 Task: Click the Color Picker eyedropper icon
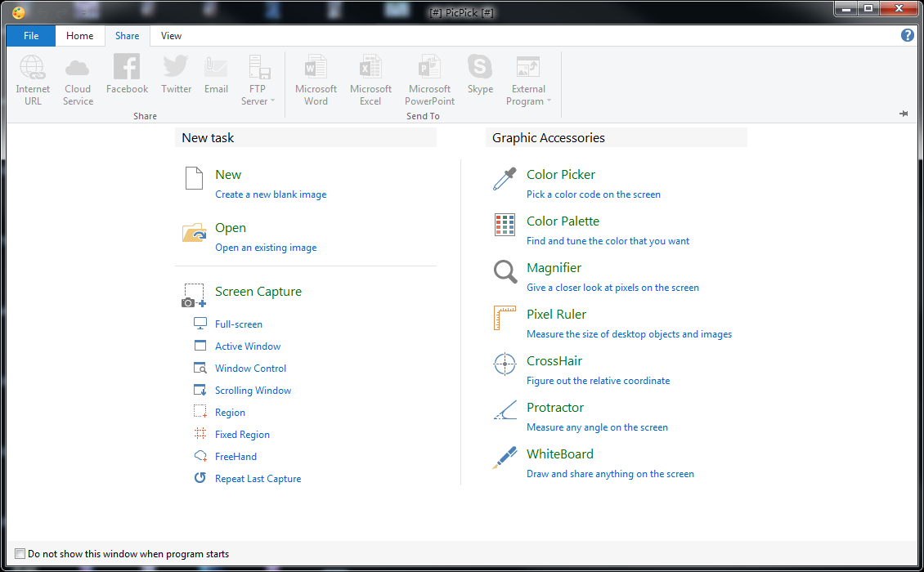tap(505, 179)
